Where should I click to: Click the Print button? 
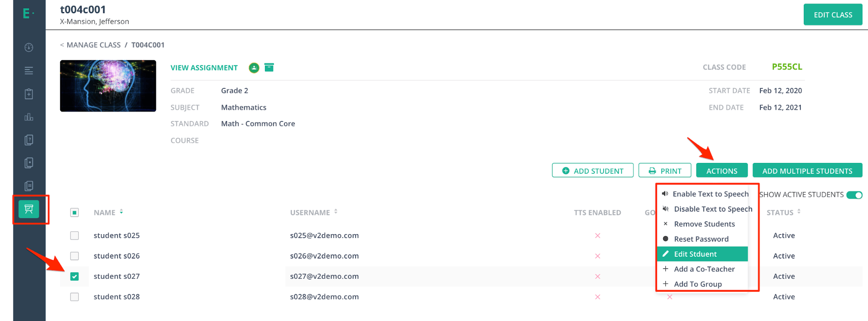click(665, 170)
